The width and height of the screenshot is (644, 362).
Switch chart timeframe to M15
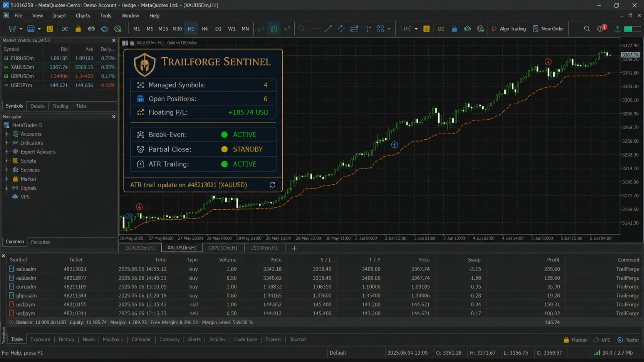pos(163,29)
